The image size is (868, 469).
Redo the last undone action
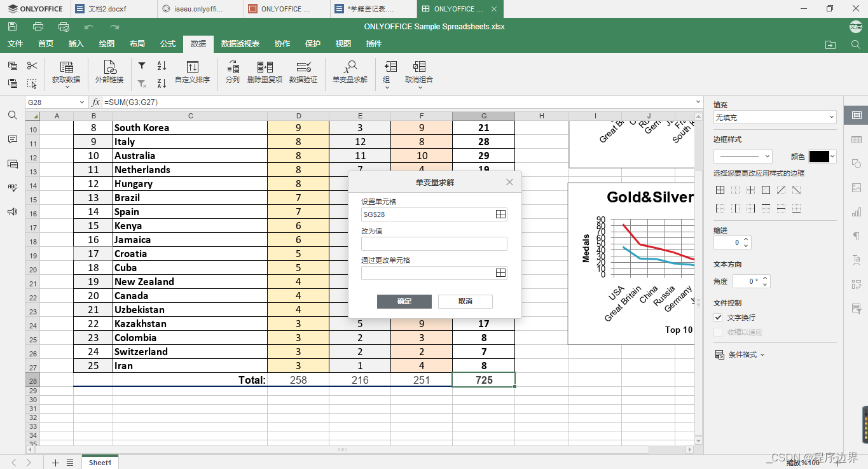pos(114,27)
